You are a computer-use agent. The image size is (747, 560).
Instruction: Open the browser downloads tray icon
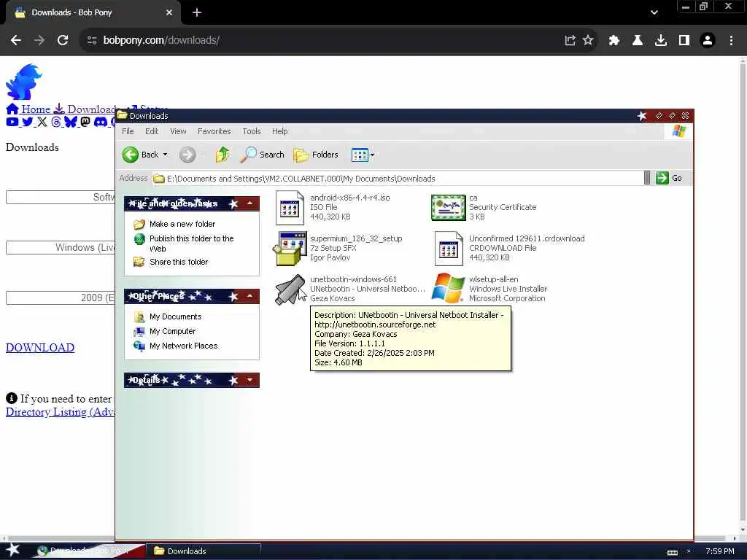click(661, 40)
